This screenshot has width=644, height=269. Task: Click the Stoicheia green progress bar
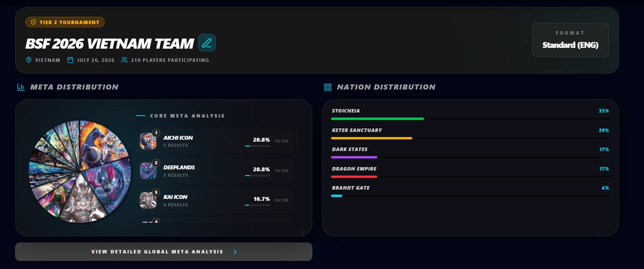click(378, 118)
